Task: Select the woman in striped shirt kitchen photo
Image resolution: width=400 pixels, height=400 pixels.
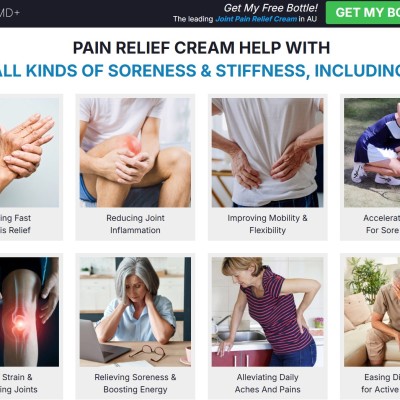Action: click(267, 312)
